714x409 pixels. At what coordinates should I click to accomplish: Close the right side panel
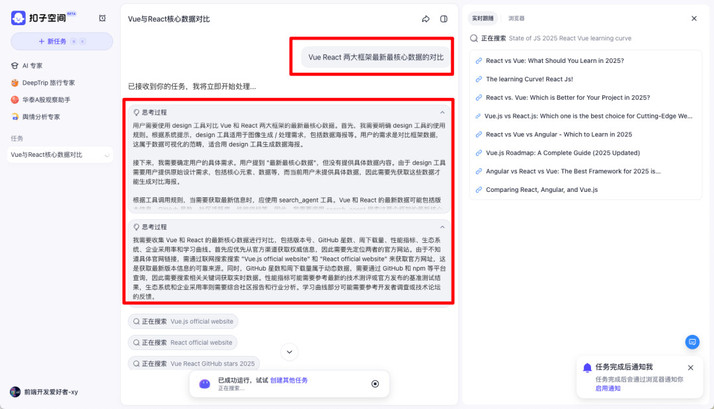(x=694, y=19)
